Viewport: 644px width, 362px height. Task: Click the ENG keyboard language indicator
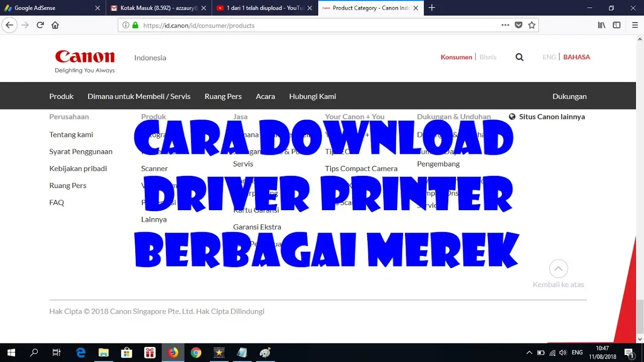click(x=578, y=352)
